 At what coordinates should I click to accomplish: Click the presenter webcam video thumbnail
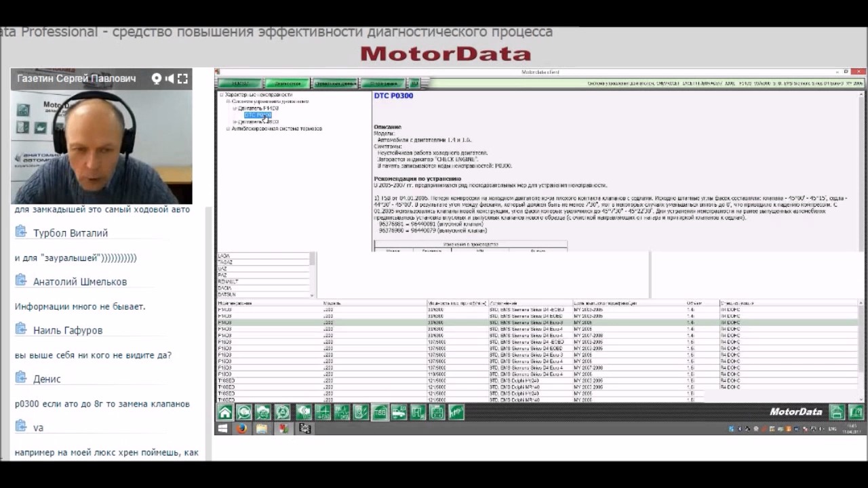pos(102,136)
